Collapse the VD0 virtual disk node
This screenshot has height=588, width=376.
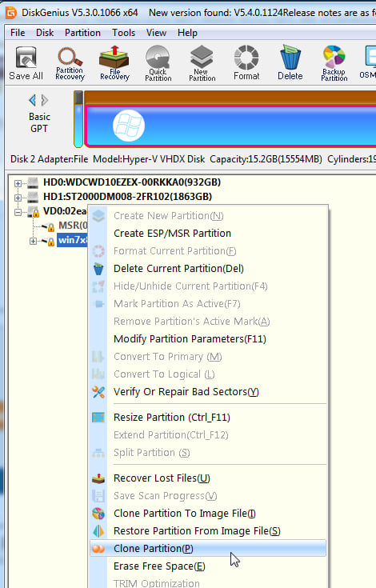click(x=18, y=212)
